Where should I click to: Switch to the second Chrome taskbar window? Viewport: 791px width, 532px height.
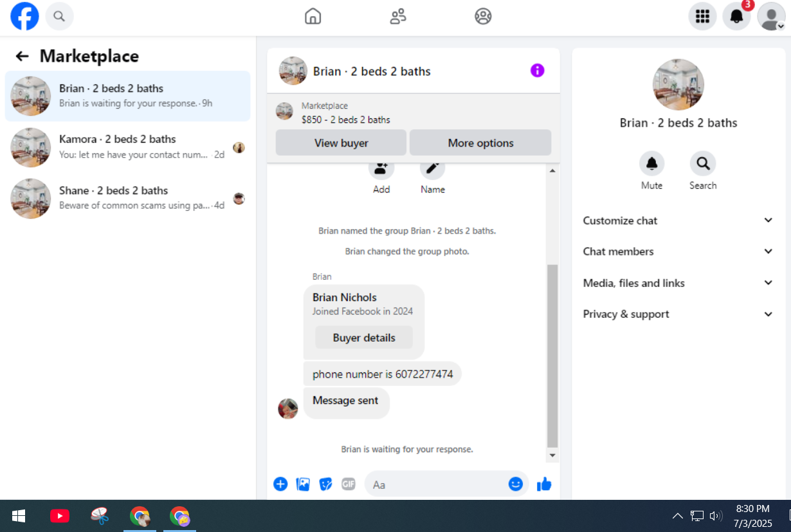click(179, 516)
